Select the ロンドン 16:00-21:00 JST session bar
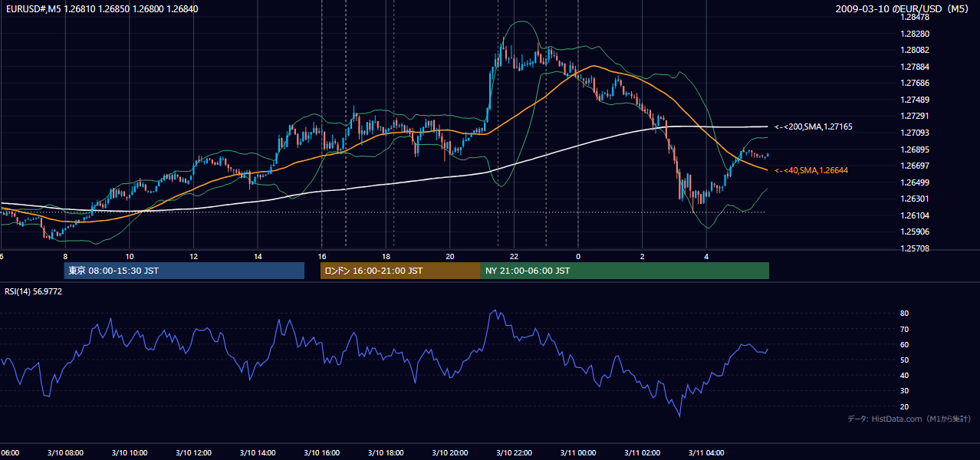Image resolution: width=980 pixels, height=460 pixels. 400,271
